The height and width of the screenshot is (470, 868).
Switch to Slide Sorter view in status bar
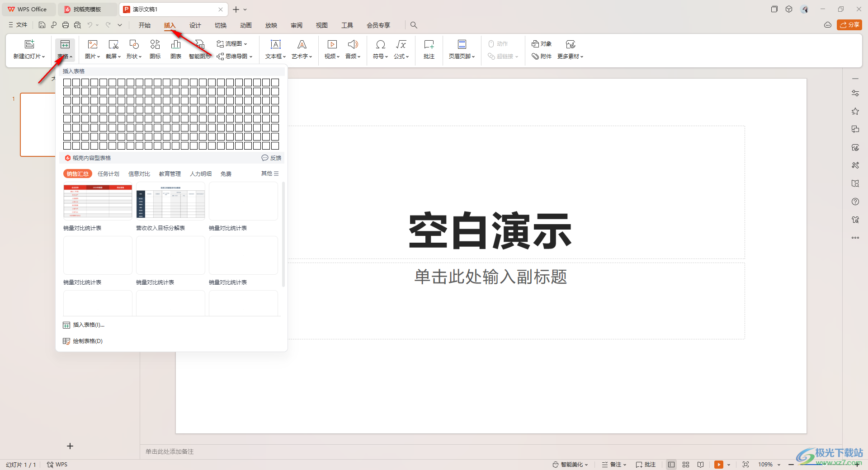686,465
